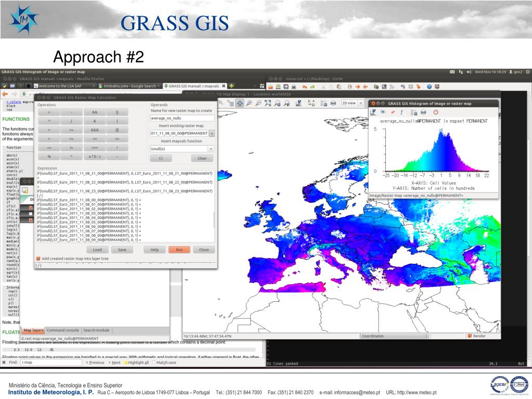Click the new raster map name field
This screenshot has width=532, height=399.
(182, 118)
